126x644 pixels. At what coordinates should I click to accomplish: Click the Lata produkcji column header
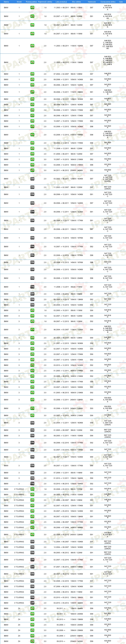point(61,2)
